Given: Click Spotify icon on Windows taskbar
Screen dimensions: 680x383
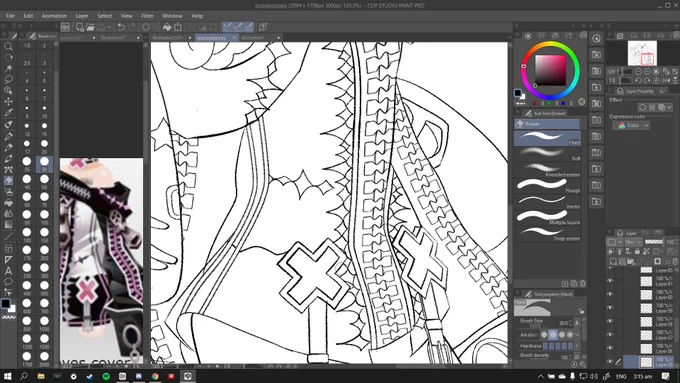Looking at the screenshot, I should [x=106, y=376].
